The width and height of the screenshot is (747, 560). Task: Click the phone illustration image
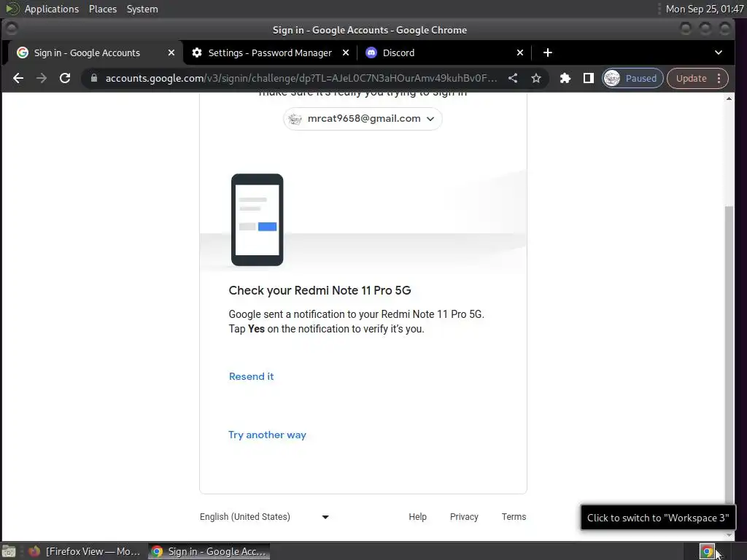pyautogui.click(x=258, y=219)
